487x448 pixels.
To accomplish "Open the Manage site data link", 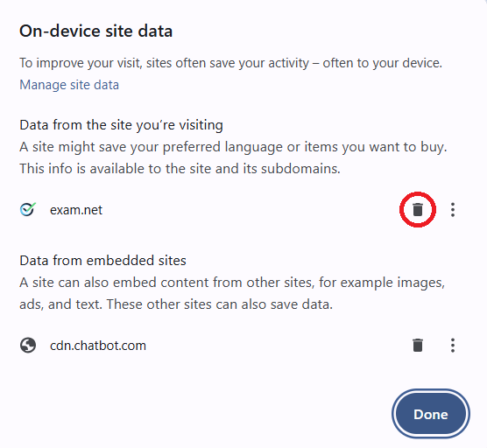I will [x=69, y=85].
